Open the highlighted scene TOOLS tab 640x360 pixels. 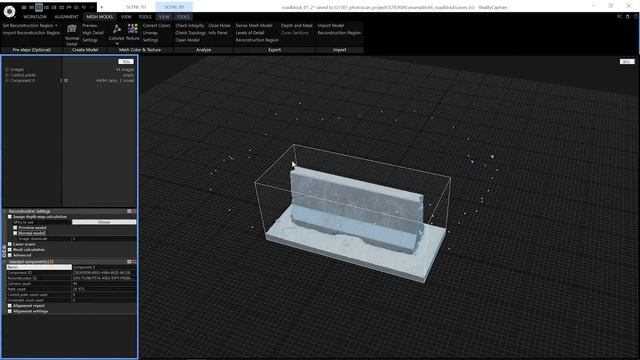[183, 17]
